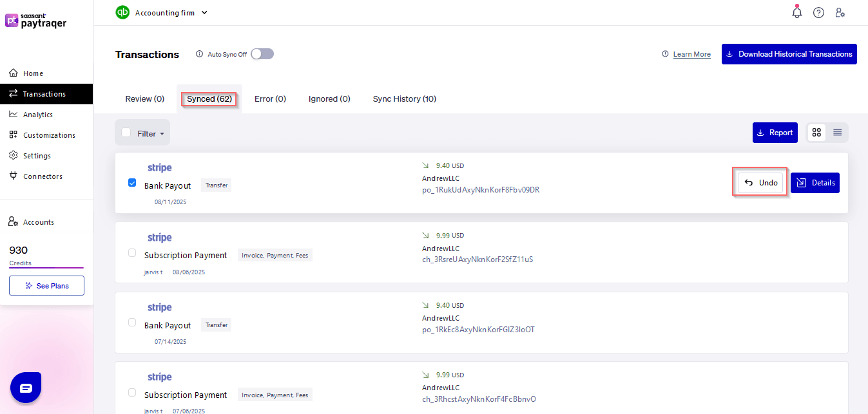Check the 07/14/2025 Bank Payout checkbox
This screenshot has width=868, height=414.
click(x=132, y=323)
